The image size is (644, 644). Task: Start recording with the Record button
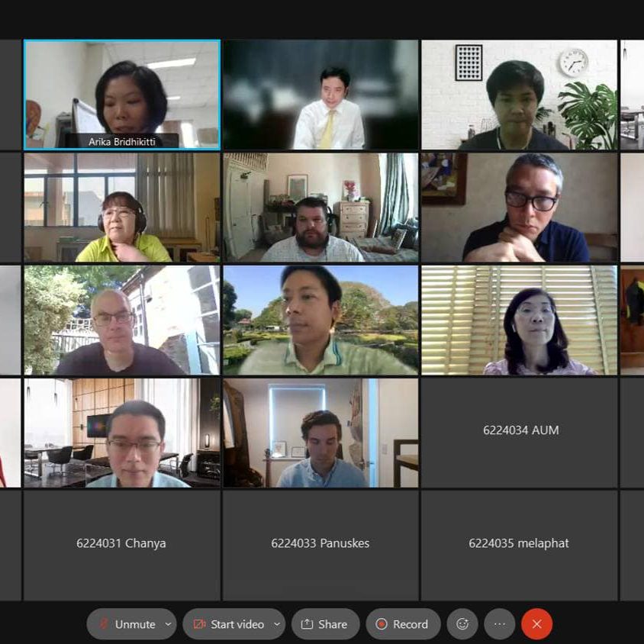[x=403, y=624]
